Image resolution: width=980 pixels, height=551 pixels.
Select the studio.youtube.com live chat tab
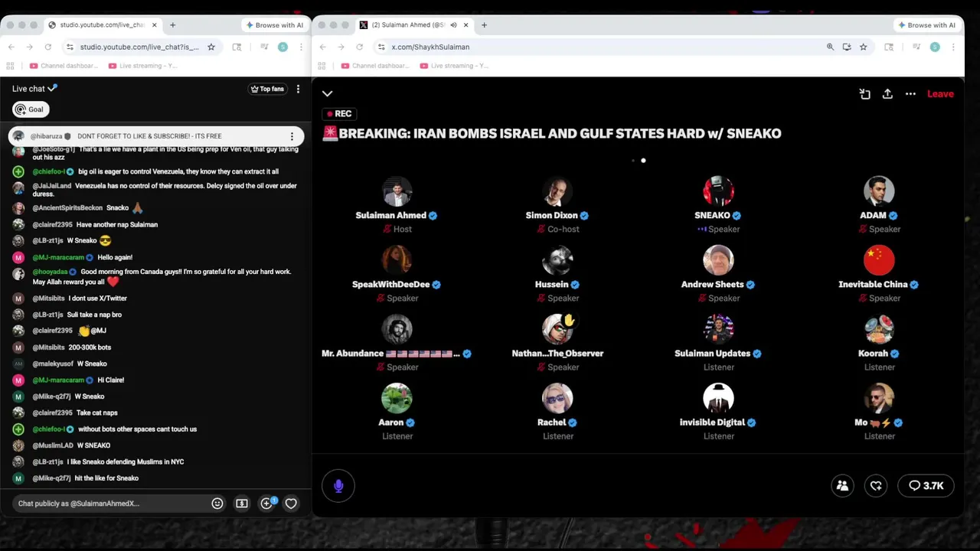click(102, 25)
